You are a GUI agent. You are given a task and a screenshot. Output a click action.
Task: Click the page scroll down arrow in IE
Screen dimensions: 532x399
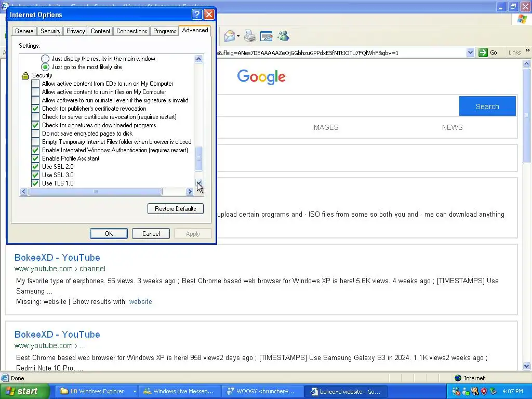[x=527, y=366]
